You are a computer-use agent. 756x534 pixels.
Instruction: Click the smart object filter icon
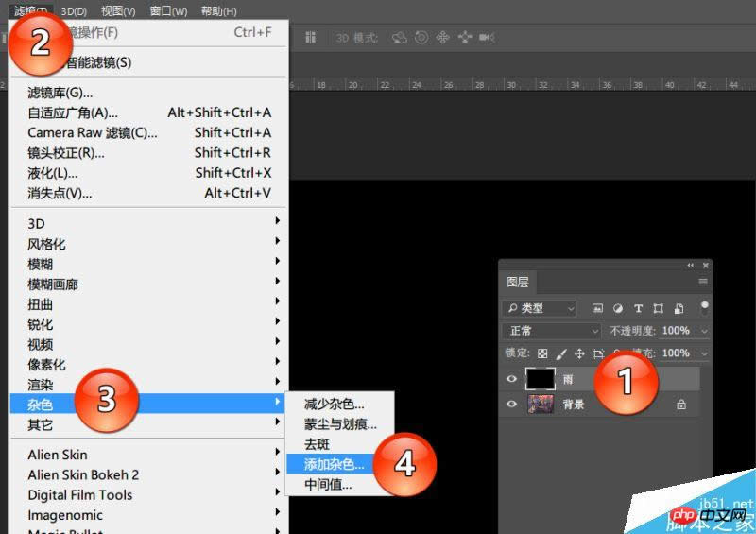[x=678, y=308]
